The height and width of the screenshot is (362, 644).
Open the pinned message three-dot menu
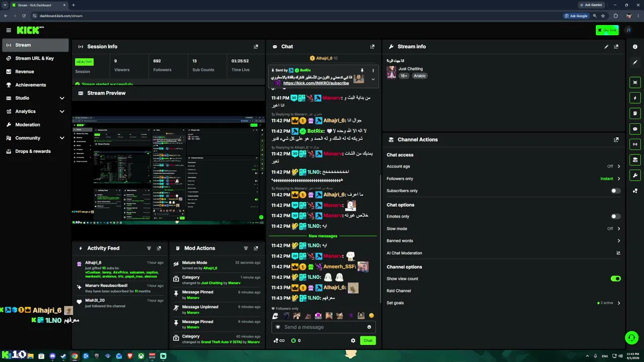(373, 70)
